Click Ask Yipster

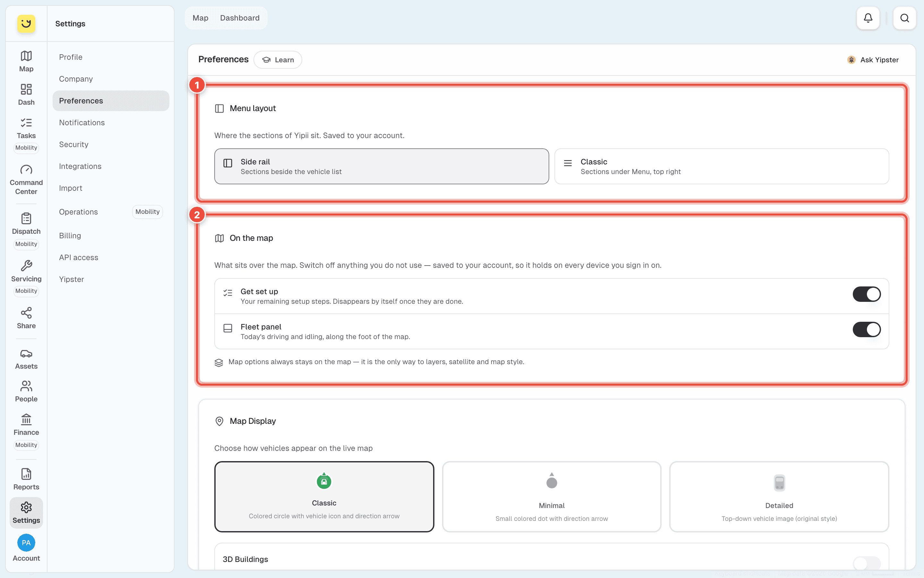click(872, 60)
